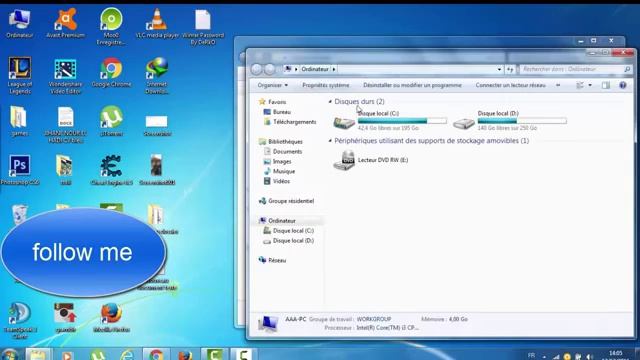The image size is (640, 360).
Task: Open the Moo0 recorder desktop shortcut
Action: pyautogui.click(x=111, y=26)
